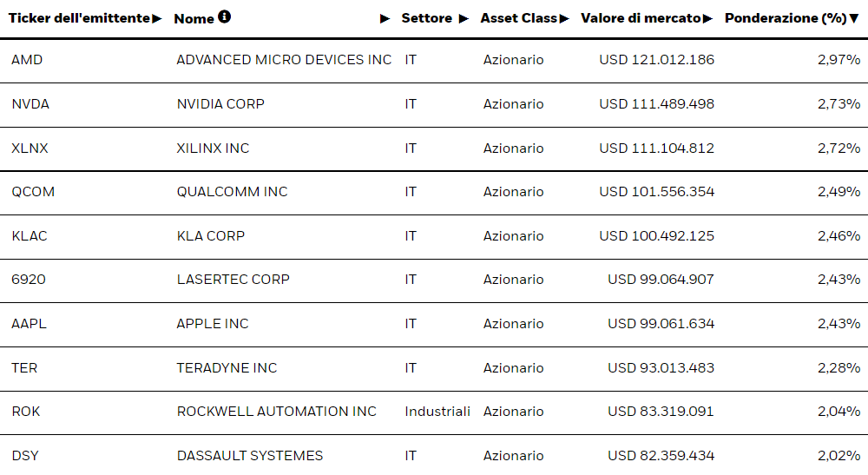The image size is (868, 475).
Task: Click the info icon beside Nome
Action: pyautogui.click(x=225, y=16)
